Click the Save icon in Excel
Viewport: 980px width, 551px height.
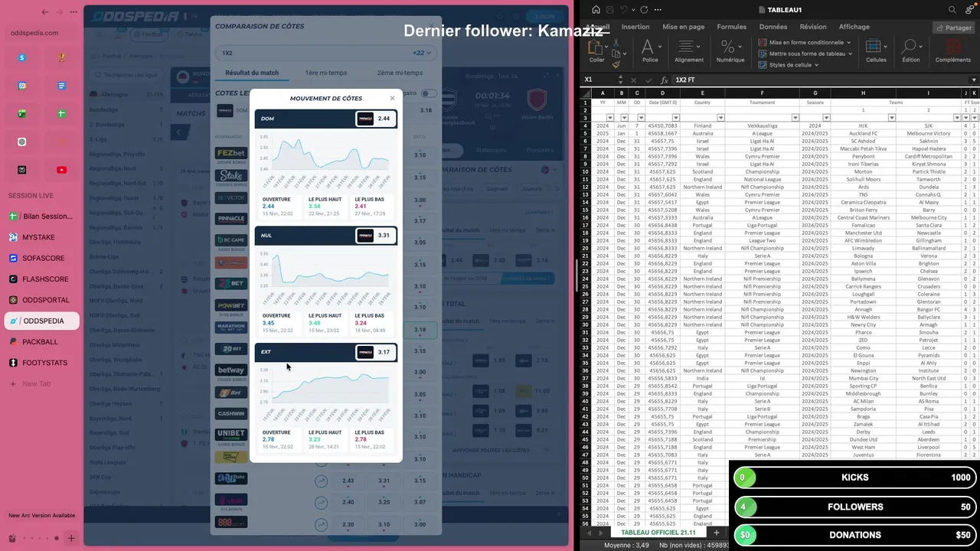pyautogui.click(x=609, y=10)
